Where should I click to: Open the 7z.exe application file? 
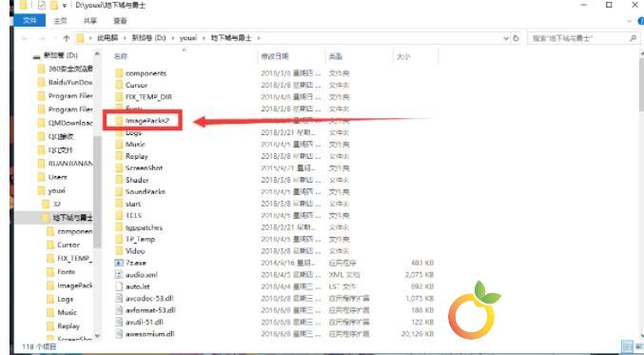pyautogui.click(x=135, y=263)
